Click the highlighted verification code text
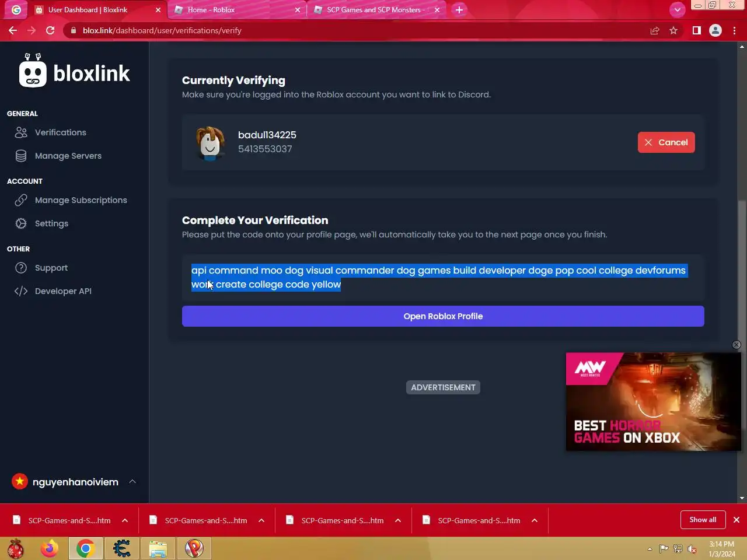 coord(439,277)
